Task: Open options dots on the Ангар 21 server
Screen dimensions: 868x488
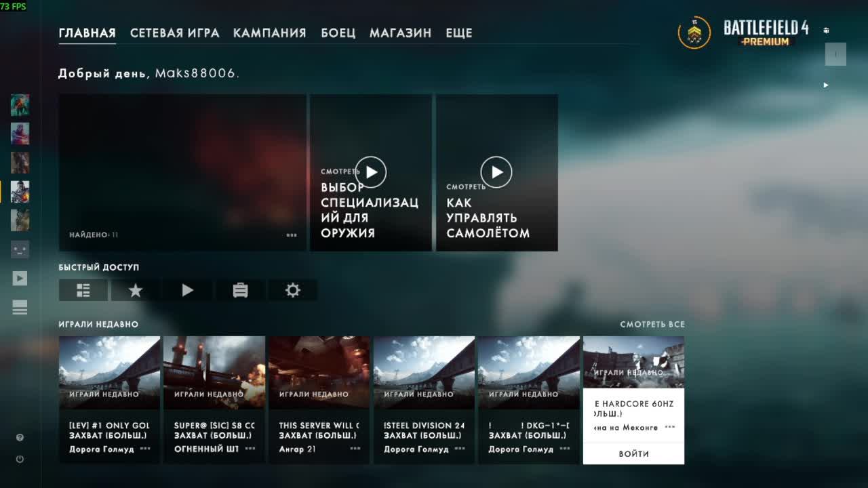Action: (x=355, y=449)
